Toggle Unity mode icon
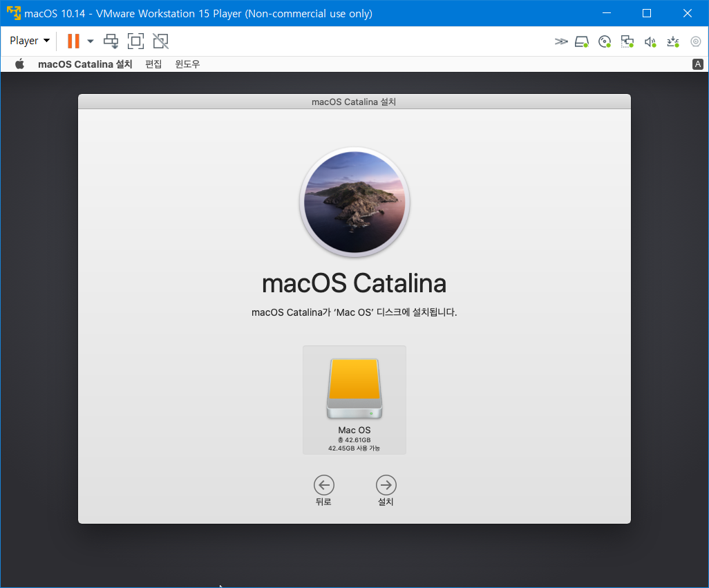709x588 pixels. click(160, 41)
